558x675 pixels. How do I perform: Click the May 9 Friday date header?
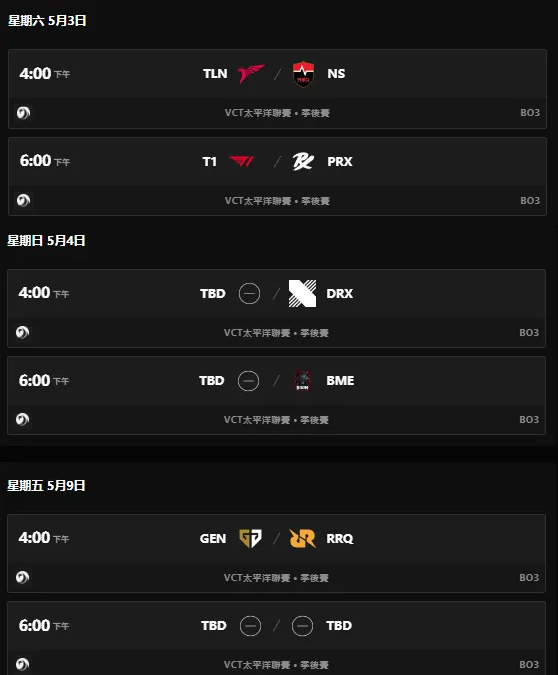46,486
